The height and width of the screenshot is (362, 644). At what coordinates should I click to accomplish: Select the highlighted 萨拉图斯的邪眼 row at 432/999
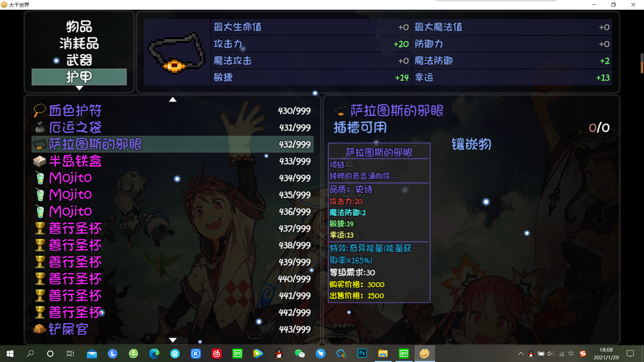[172, 144]
